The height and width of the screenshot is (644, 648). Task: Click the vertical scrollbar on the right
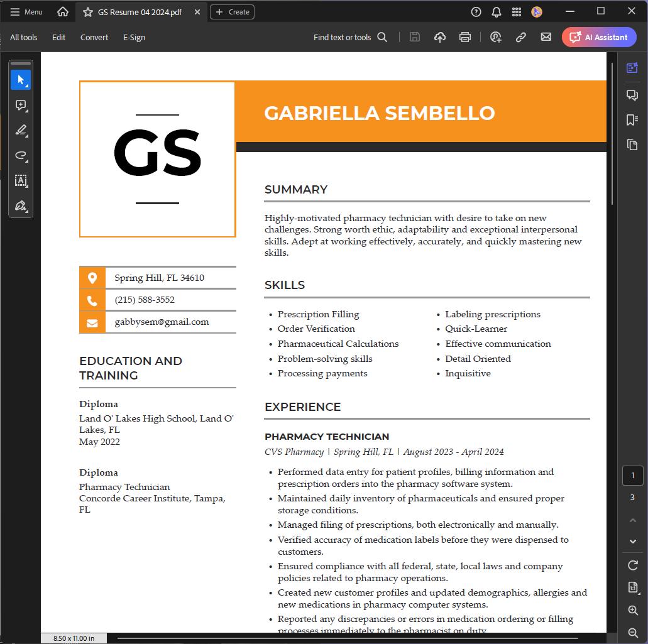[x=612, y=134]
